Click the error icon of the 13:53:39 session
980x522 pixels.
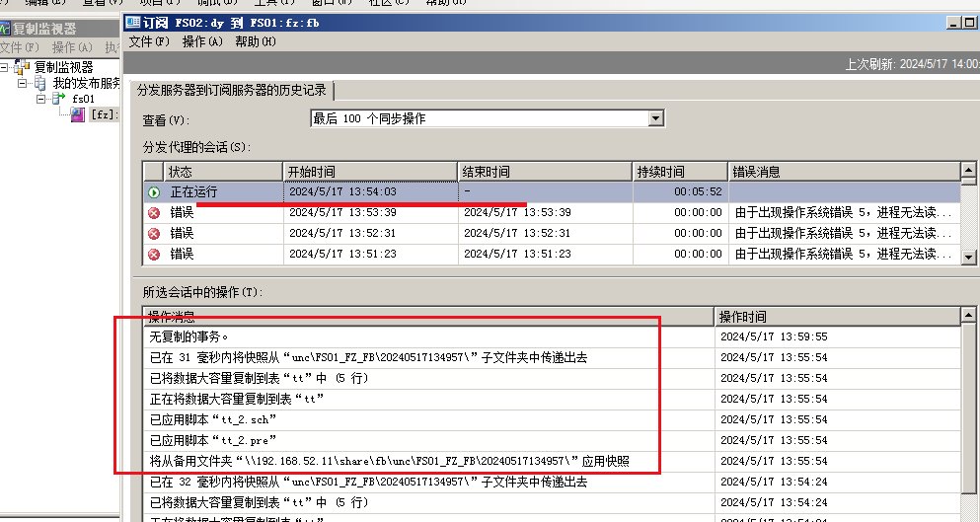154,213
